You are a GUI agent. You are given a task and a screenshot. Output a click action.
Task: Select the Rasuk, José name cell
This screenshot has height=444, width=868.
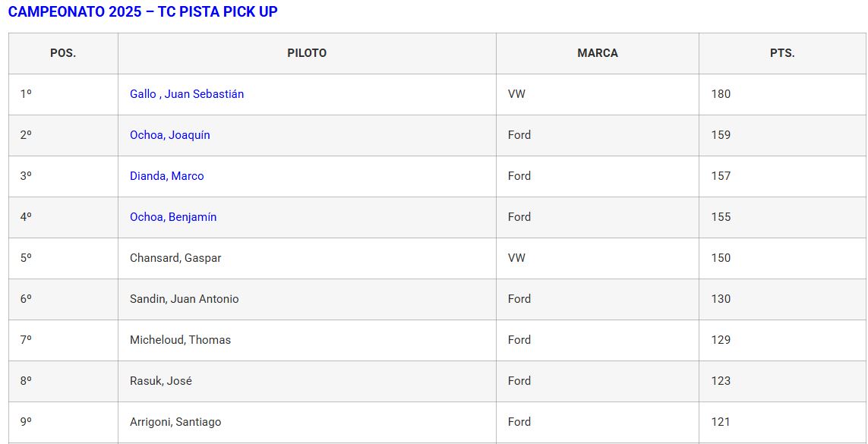tap(161, 381)
